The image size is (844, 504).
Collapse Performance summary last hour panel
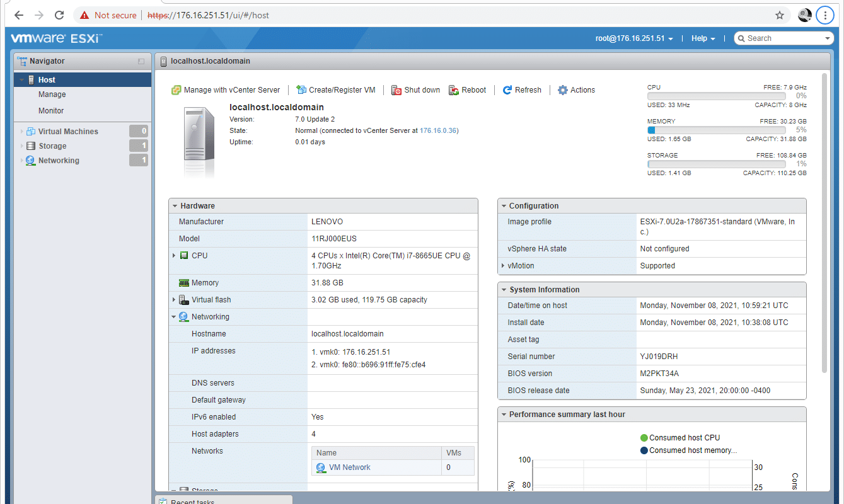click(504, 415)
